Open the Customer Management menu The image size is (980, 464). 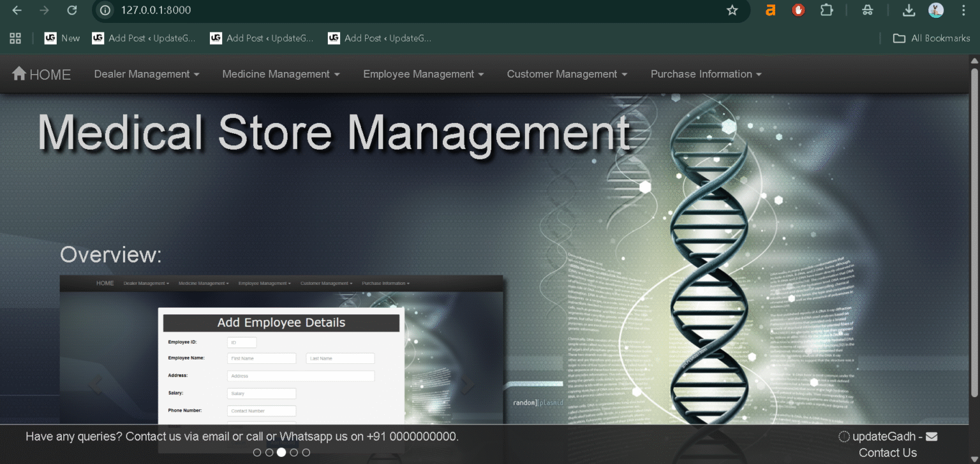click(x=567, y=74)
